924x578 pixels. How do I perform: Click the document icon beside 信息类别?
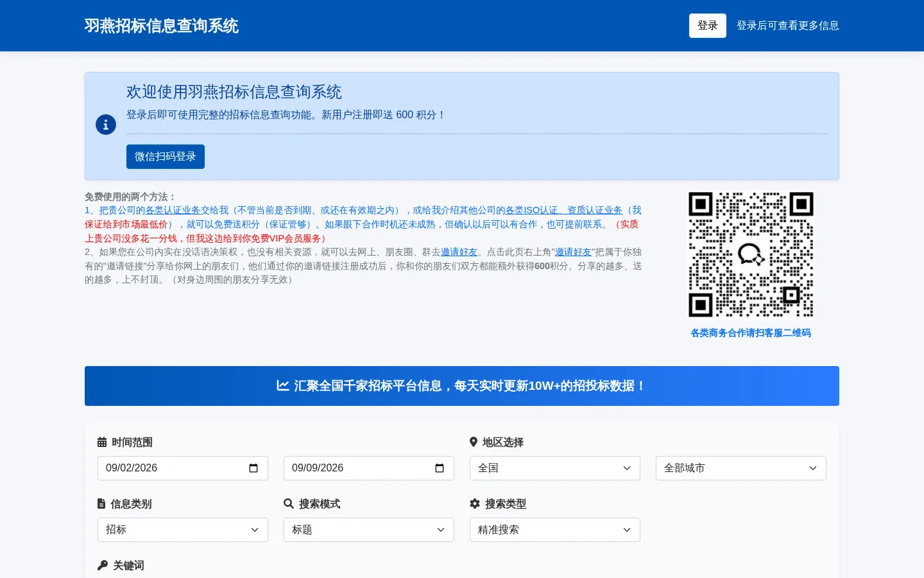[x=101, y=504]
